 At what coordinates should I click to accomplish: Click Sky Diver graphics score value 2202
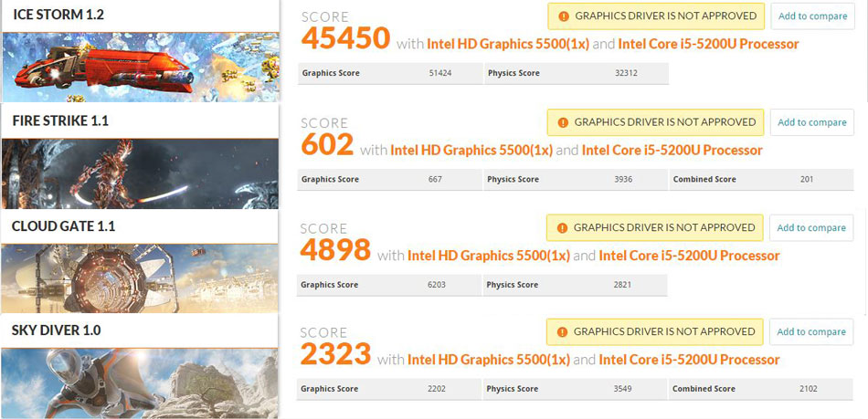pos(436,389)
